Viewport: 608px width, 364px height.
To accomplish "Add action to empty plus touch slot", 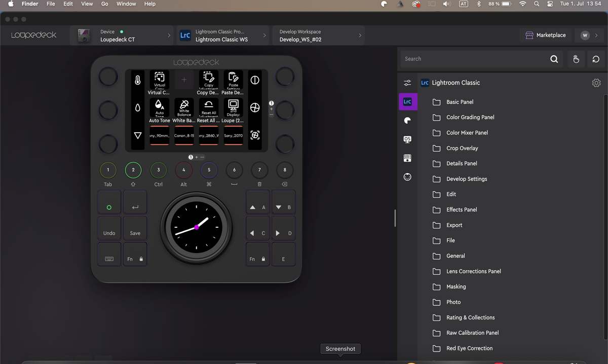I will 184,80.
